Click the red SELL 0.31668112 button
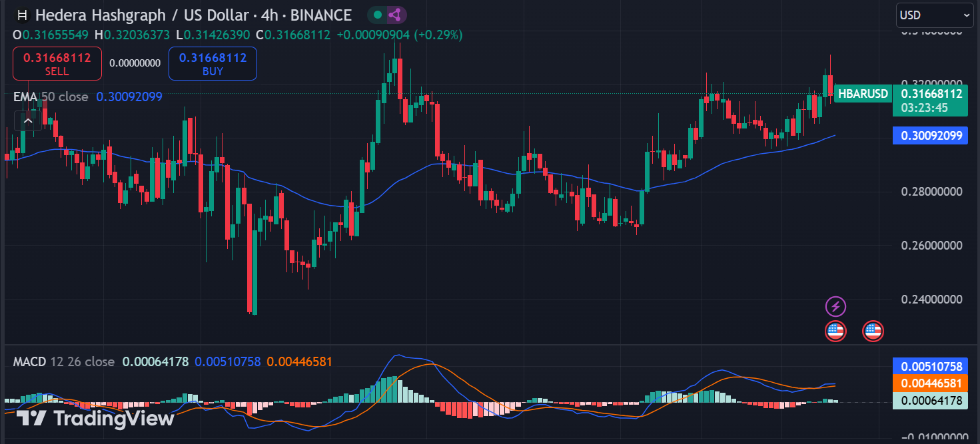Screen dimensions: 980x444 click(x=57, y=64)
